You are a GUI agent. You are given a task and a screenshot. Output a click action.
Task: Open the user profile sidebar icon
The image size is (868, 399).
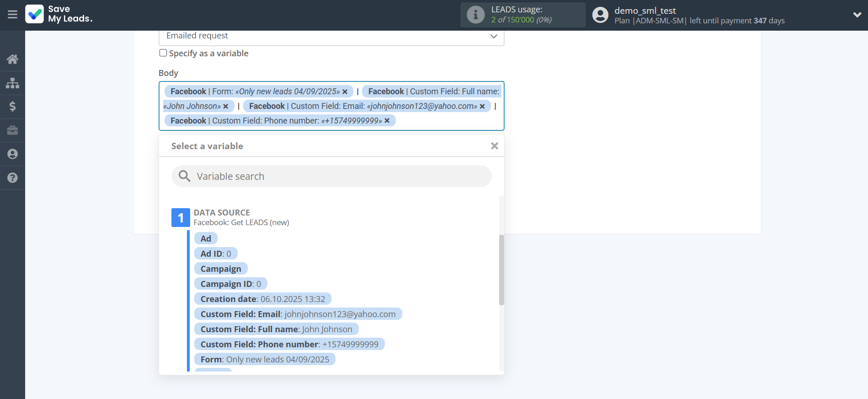pos(12,154)
